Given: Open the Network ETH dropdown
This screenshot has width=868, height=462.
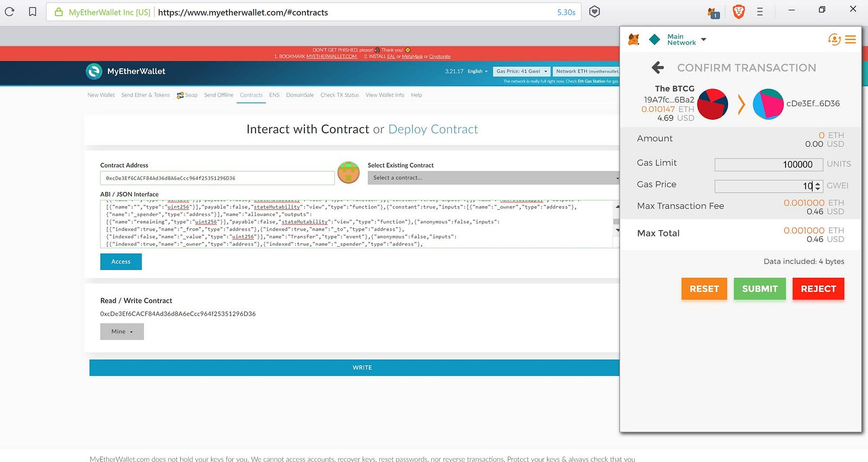Looking at the screenshot, I should (x=586, y=71).
